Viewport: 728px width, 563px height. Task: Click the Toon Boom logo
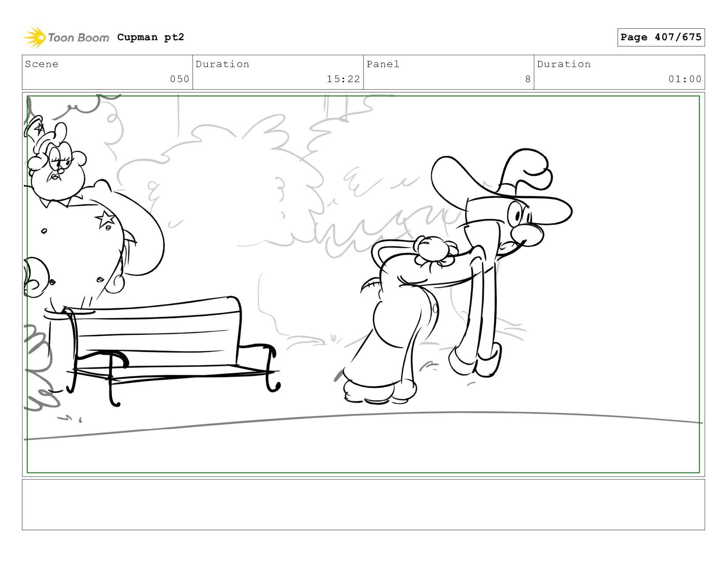[x=66, y=38]
